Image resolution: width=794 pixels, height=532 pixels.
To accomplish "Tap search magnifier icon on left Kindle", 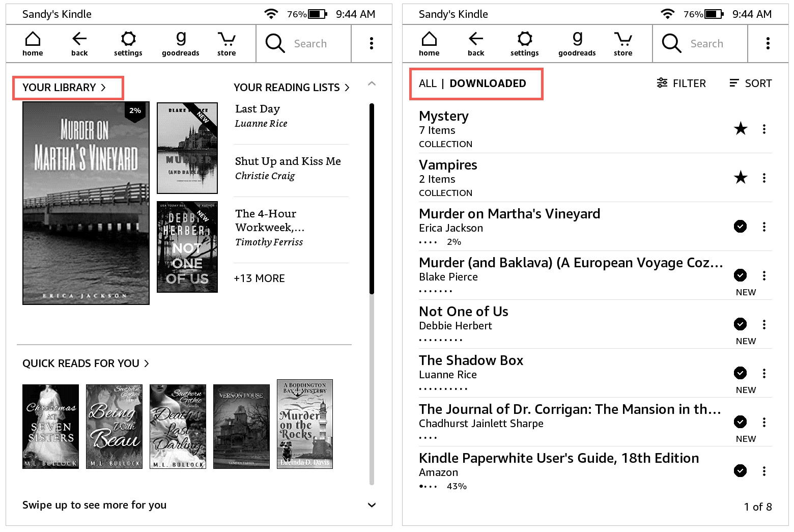I will tap(275, 43).
